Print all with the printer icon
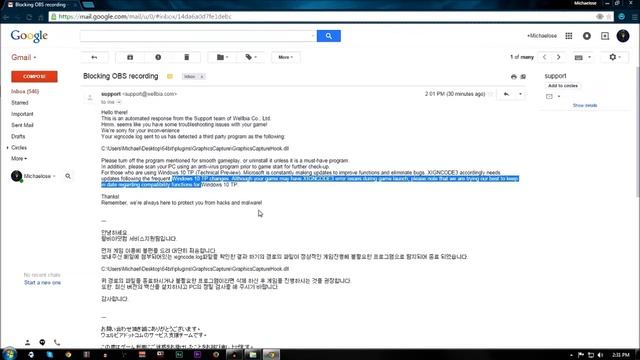 (514, 76)
